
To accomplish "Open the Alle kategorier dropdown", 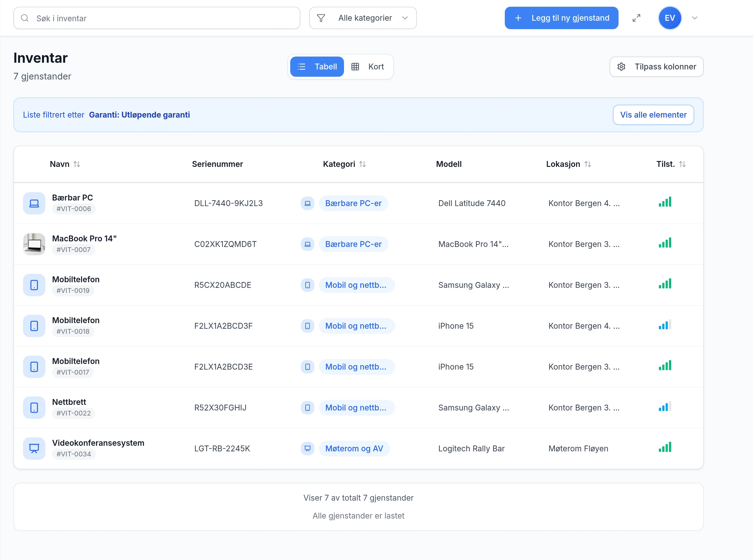I will pyautogui.click(x=363, y=18).
